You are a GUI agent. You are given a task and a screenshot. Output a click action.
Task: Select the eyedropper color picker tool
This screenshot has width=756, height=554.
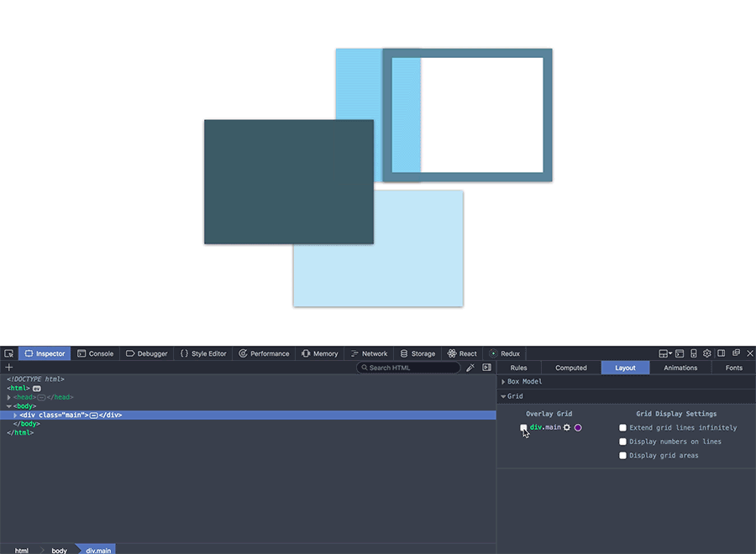point(470,368)
